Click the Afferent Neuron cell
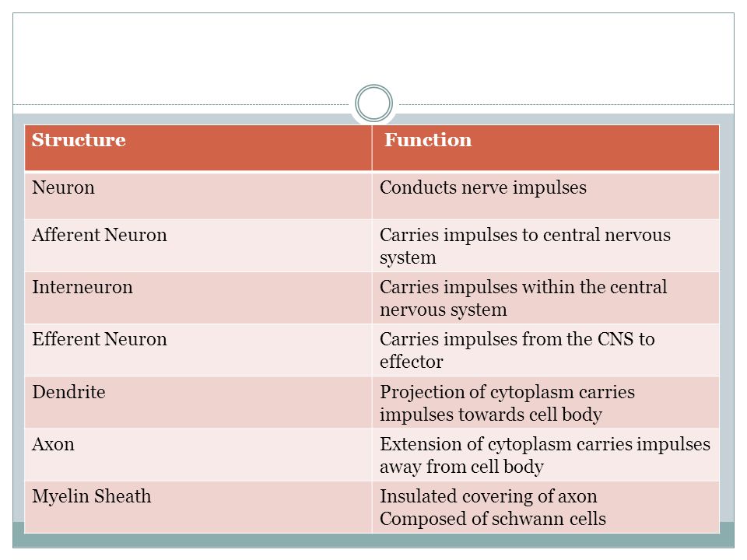Viewport: 747px width, 560px height. pyautogui.click(x=198, y=246)
